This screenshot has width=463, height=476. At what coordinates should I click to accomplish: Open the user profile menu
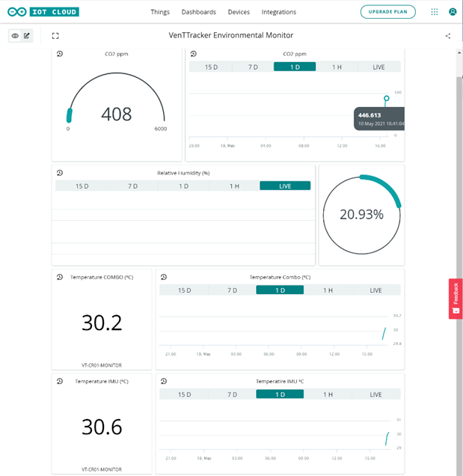(453, 12)
